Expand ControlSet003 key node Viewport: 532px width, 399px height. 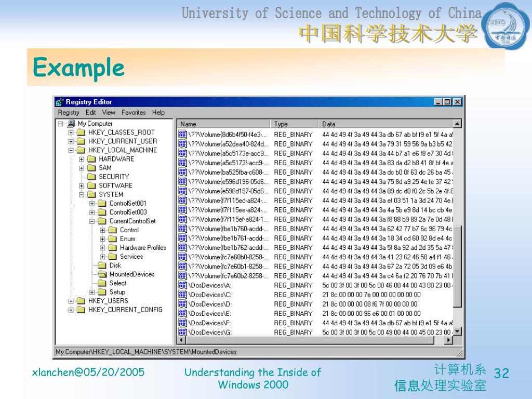[92, 212]
